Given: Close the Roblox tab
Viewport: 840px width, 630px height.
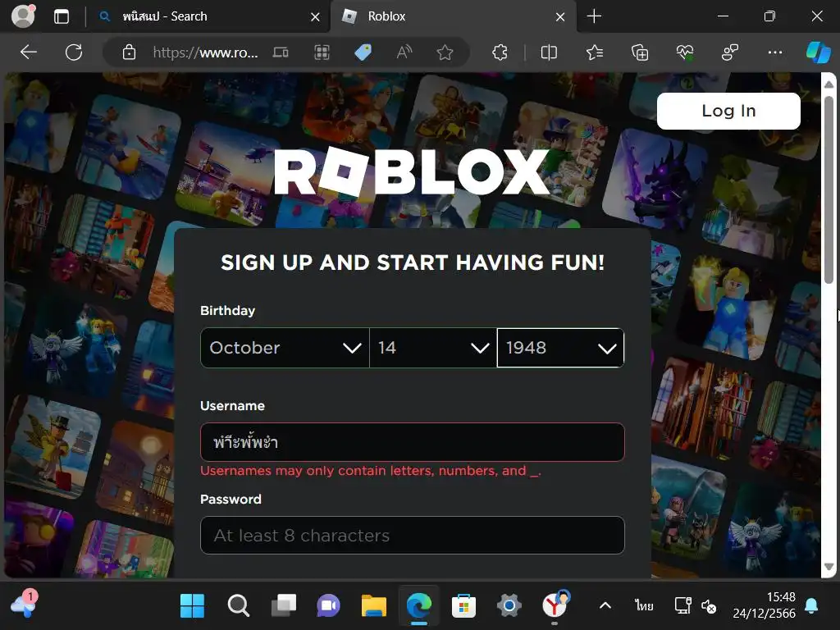Looking at the screenshot, I should pyautogui.click(x=560, y=17).
